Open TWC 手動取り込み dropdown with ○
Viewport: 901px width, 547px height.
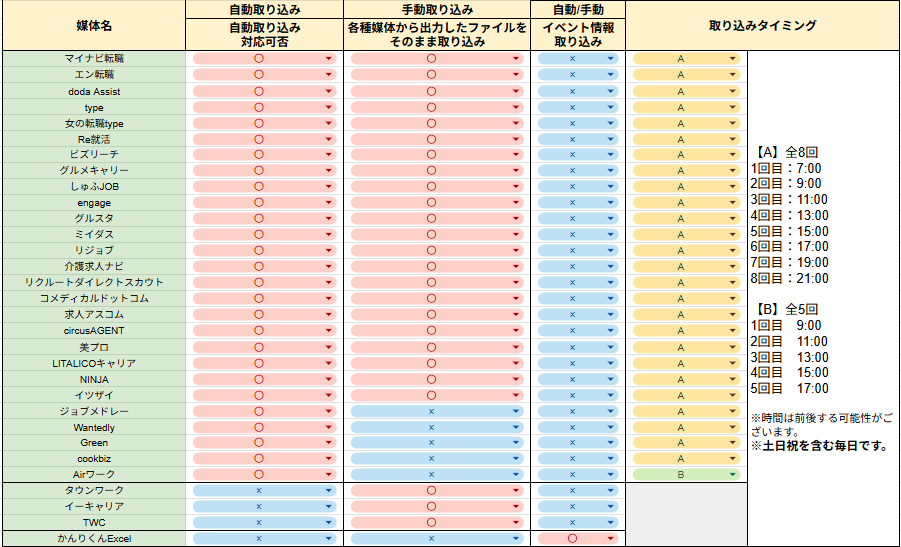(x=432, y=522)
